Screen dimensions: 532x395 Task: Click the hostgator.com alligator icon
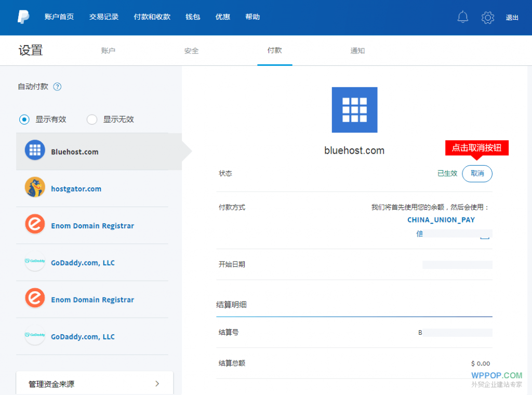(x=34, y=188)
